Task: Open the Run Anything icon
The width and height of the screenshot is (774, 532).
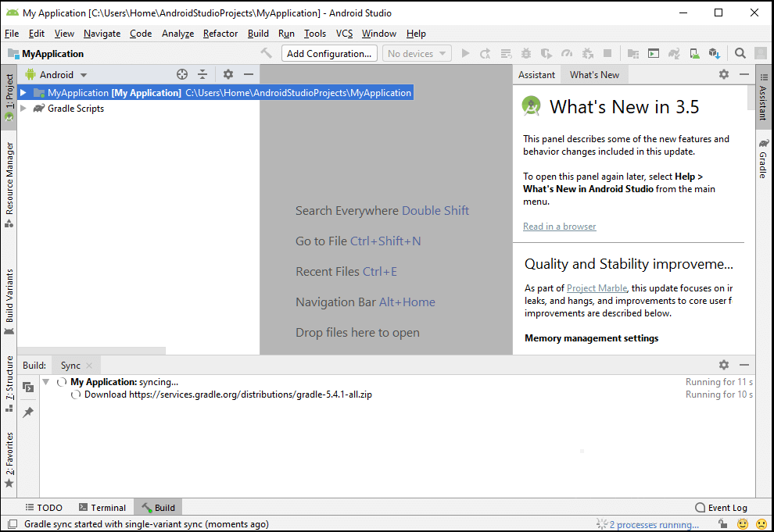Action: 654,53
